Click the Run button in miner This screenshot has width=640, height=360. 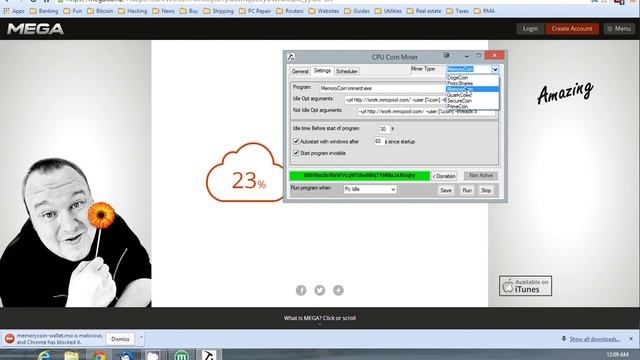[467, 191]
